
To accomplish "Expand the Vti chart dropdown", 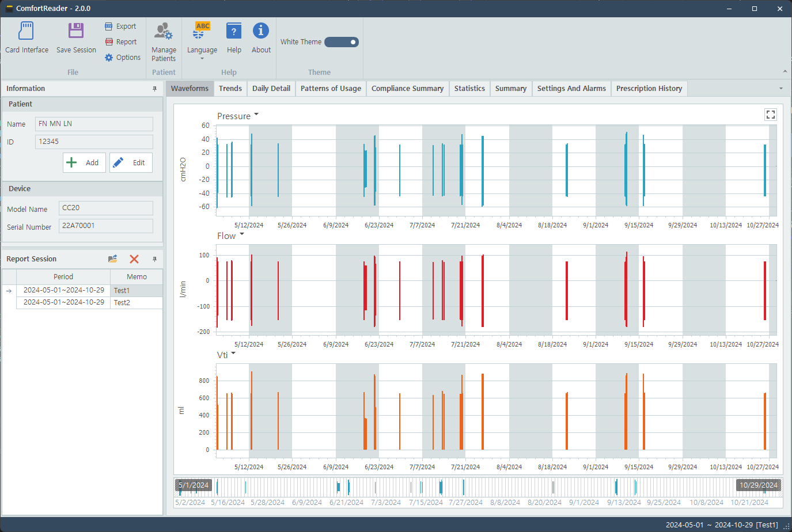I will pos(233,354).
